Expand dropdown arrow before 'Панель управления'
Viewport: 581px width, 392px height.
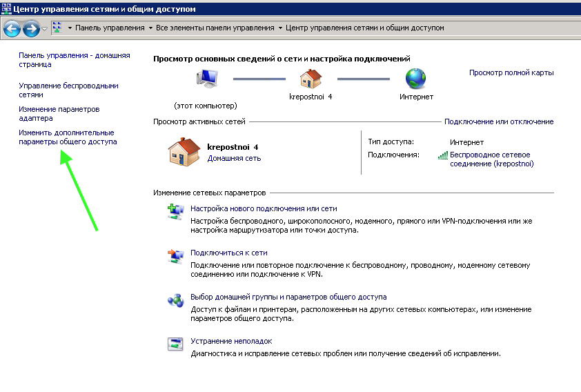[x=70, y=28]
